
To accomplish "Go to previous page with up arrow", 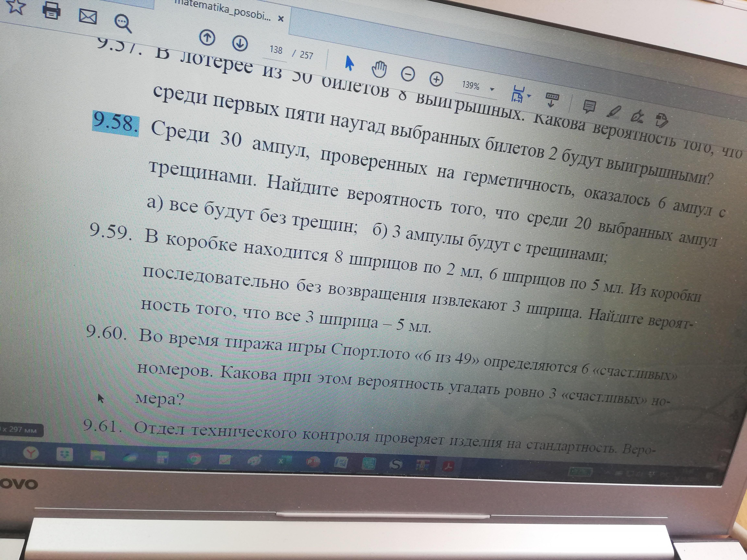I will 207,37.
